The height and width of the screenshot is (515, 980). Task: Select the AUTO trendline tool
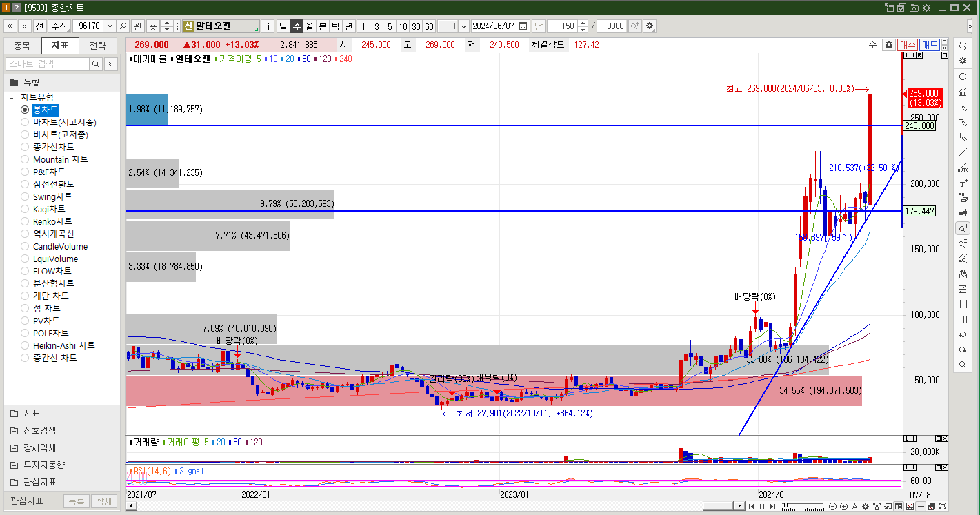[x=963, y=168]
